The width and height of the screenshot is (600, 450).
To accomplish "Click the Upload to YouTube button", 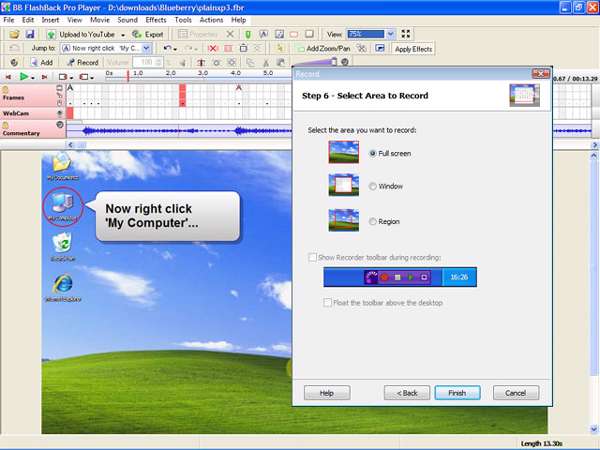I will click(82, 34).
